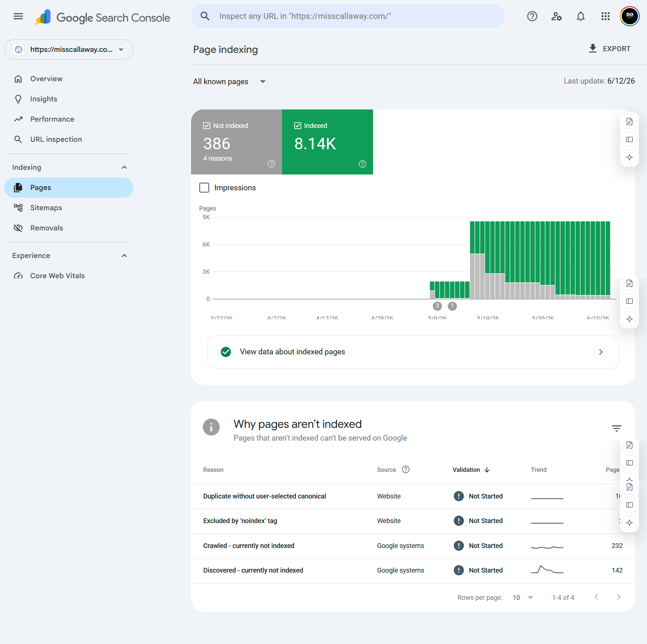Click the Not indexed help icon
The image size is (647, 644).
(x=271, y=164)
